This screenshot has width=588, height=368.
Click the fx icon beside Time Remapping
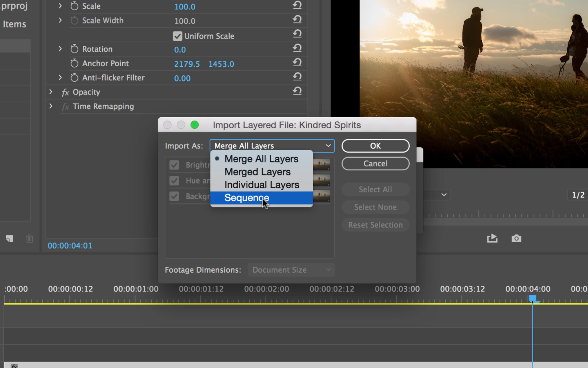tap(65, 106)
